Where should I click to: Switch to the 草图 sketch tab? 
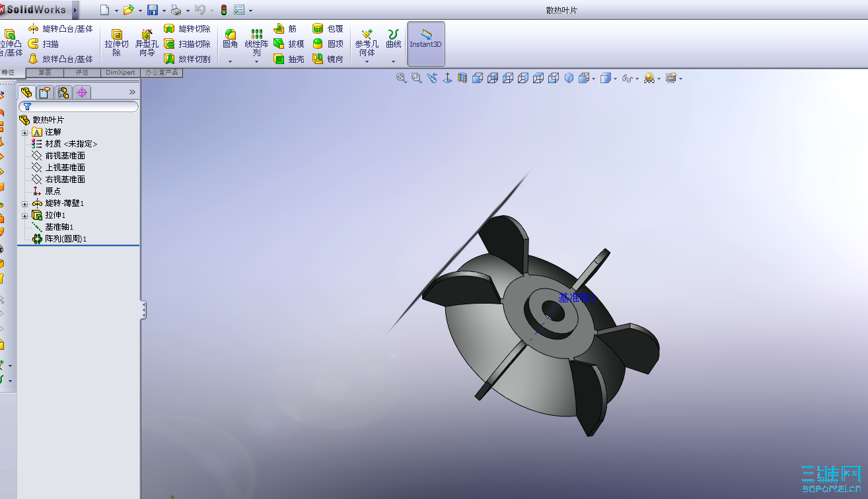(x=45, y=73)
